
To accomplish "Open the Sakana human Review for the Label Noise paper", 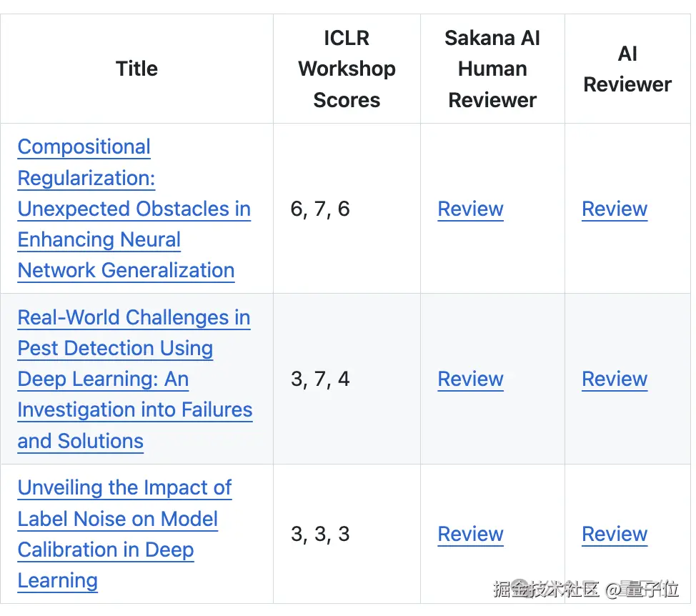I will point(470,534).
